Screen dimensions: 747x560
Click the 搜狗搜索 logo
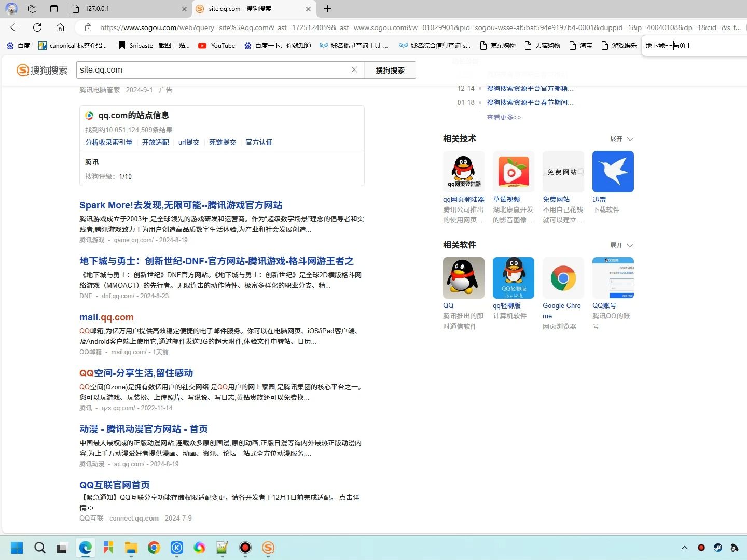tap(42, 70)
